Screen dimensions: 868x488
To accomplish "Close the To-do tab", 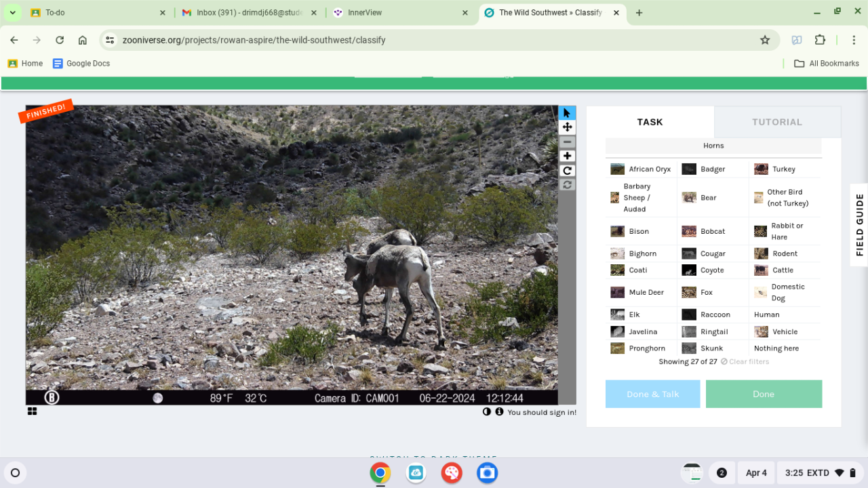I will click(163, 13).
